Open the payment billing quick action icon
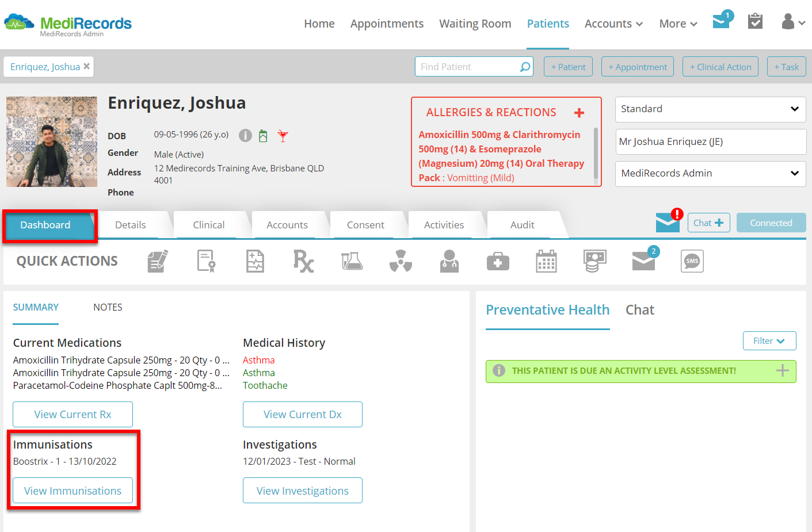Image resolution: width=812 pixels, height=532 pixels. pyautogui.click(x=595, y=261)
